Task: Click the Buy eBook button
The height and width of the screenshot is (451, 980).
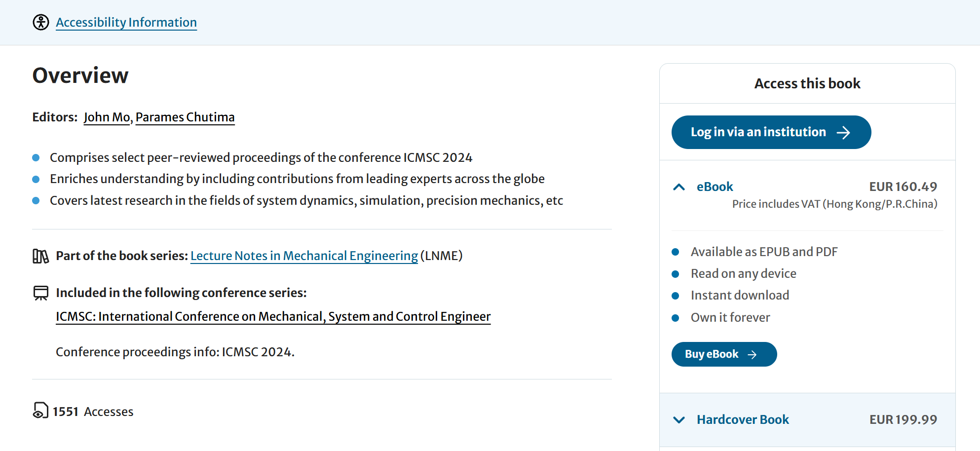Action: click(x=723, y=354)
